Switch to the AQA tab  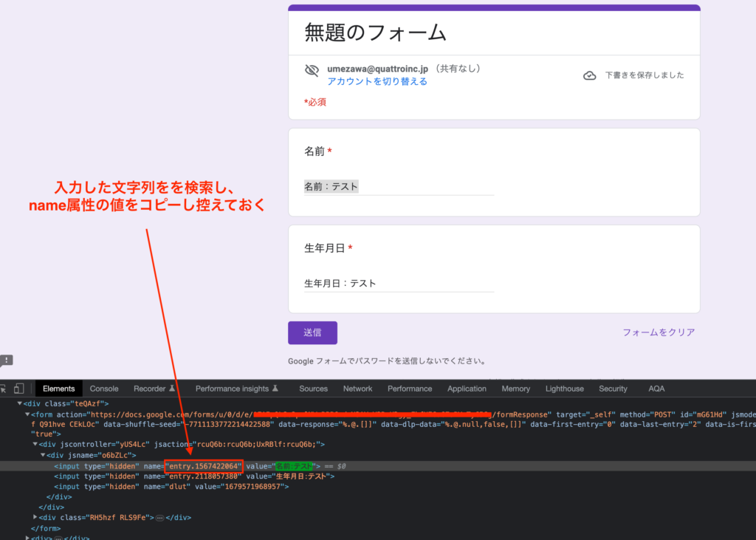click(x=656, y=389)
